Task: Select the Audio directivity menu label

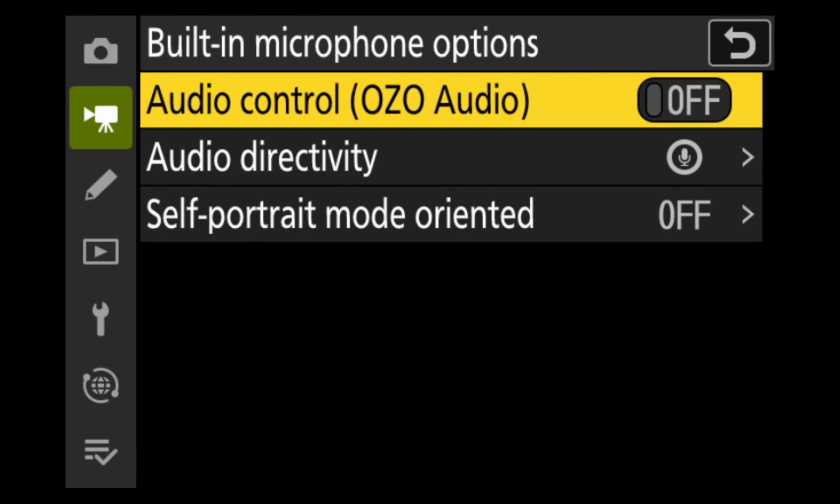Action: pos(262,157)
